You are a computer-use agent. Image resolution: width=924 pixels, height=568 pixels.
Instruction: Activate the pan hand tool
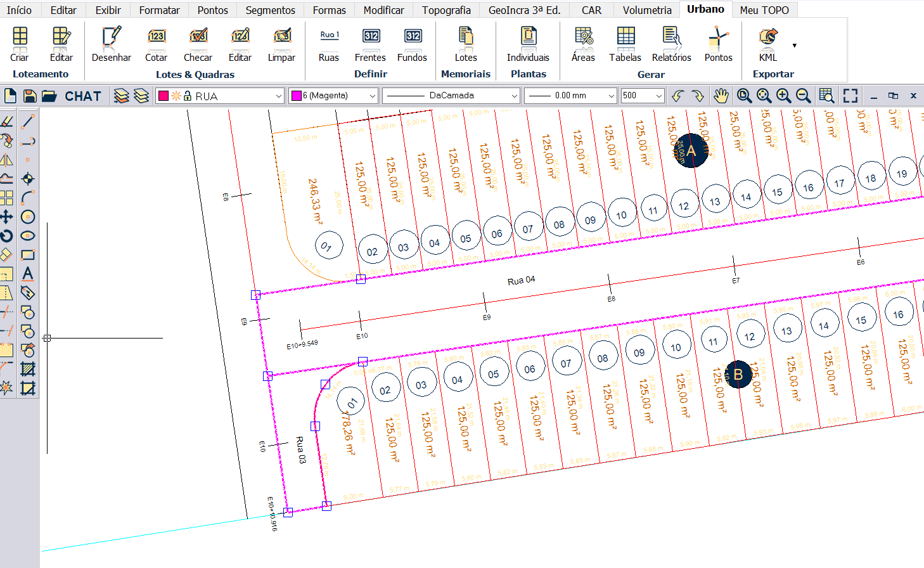click(721, 96)
